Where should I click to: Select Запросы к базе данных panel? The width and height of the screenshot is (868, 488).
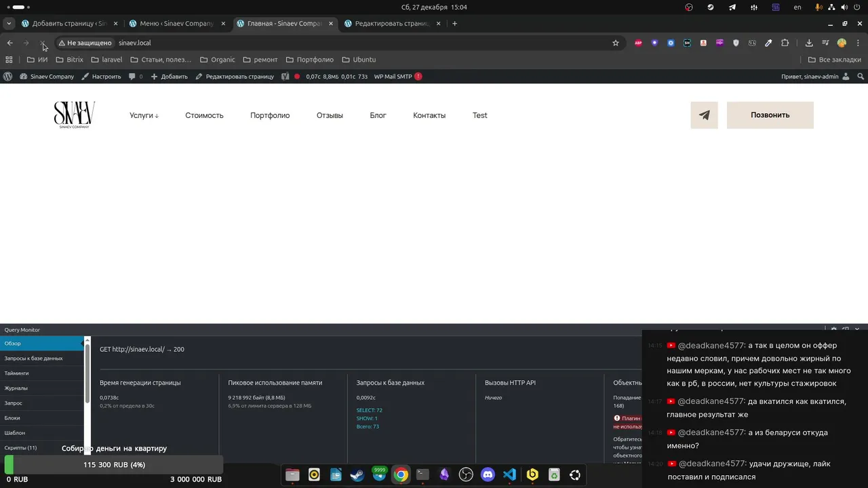(x=41, y=358)
